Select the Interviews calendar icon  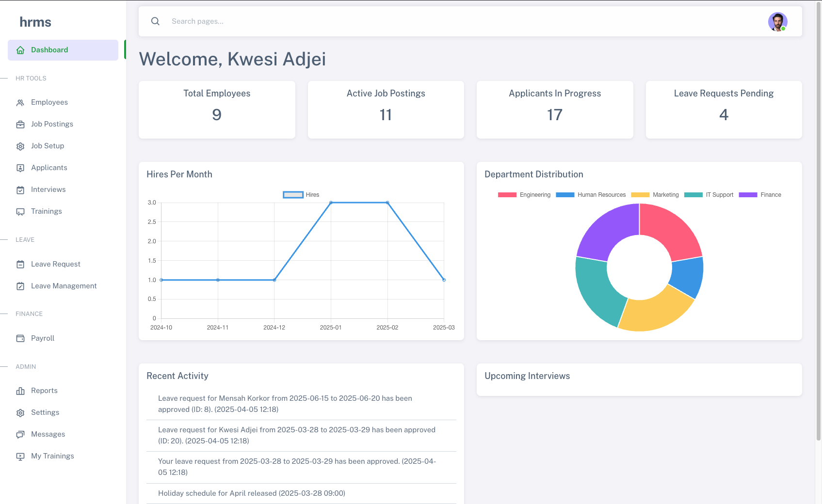(x=20, y=190)
